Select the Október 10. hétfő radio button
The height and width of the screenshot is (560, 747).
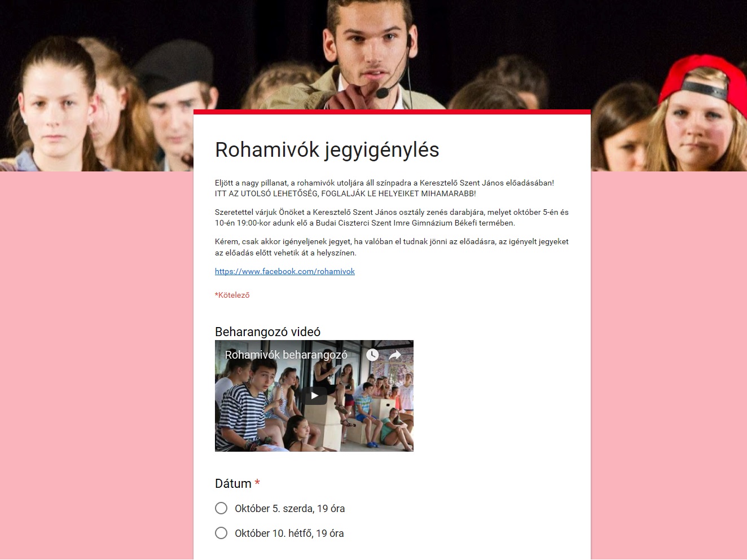click(221, 533)
